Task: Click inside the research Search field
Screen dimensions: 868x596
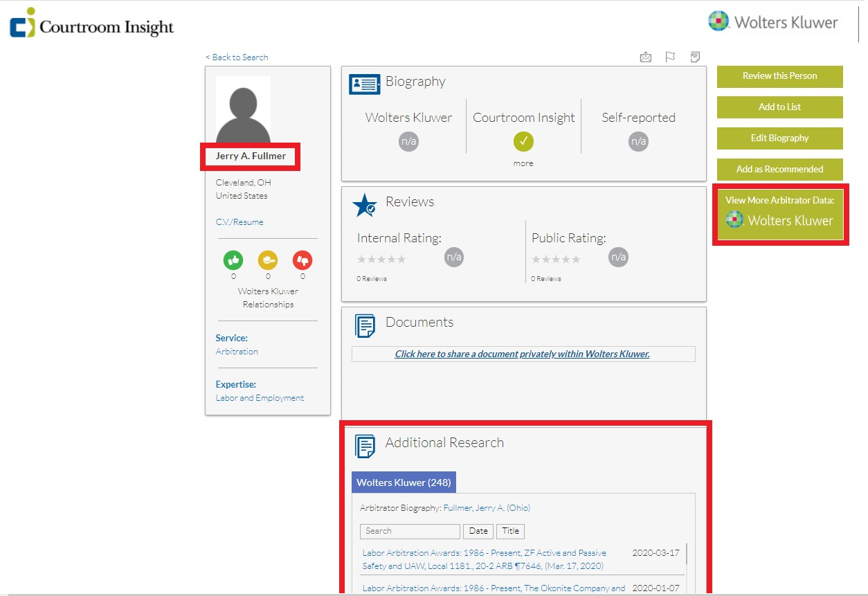Action: (x=409, y=531)
